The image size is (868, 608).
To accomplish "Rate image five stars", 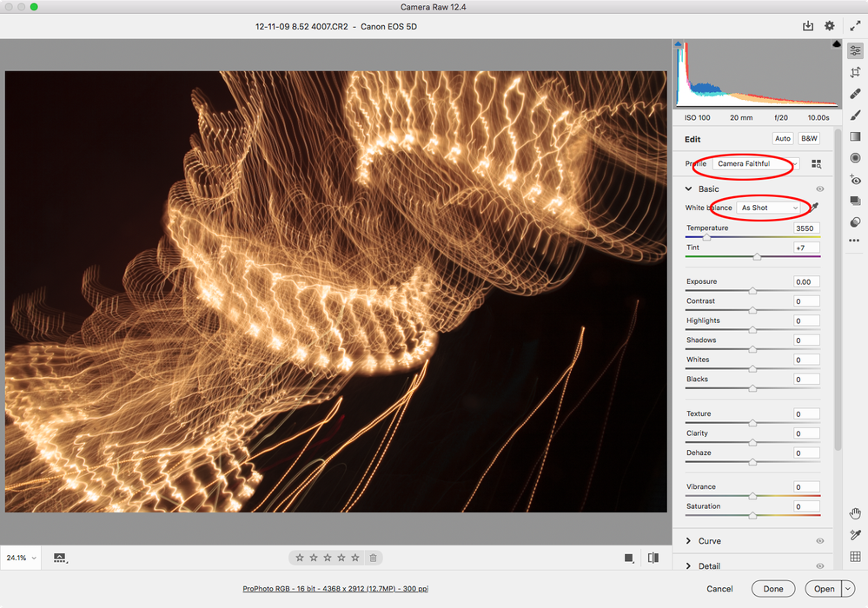I will 355,558.
